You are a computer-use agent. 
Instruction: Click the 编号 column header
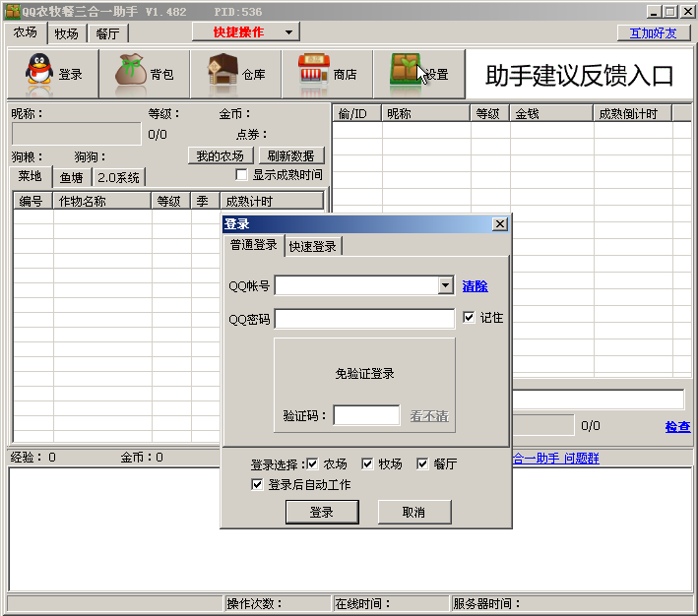point(33,201)
